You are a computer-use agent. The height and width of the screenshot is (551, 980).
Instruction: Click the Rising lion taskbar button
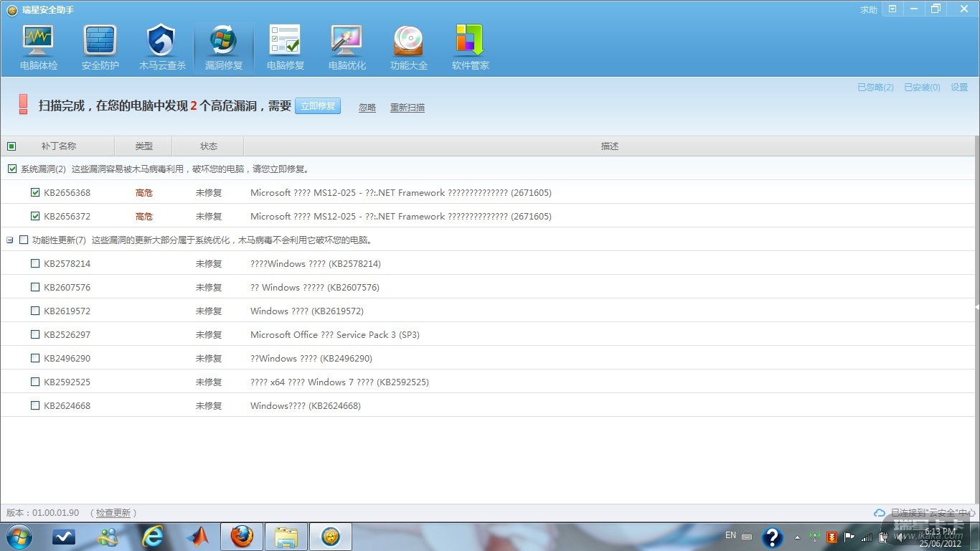tap(331, 537)
